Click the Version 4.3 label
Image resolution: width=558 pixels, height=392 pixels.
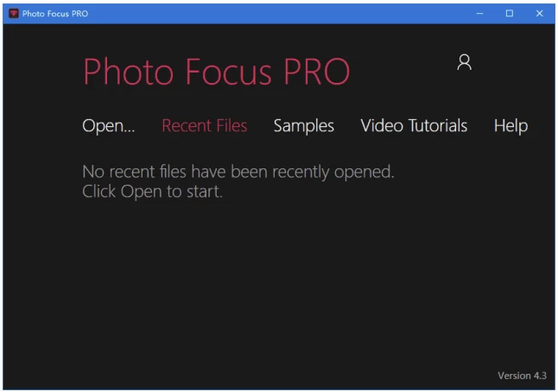522,376
